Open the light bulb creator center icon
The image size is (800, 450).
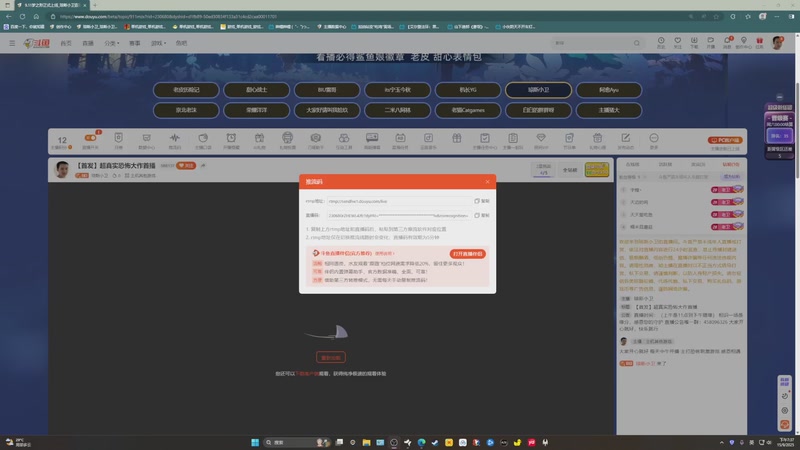click(743, 41)
